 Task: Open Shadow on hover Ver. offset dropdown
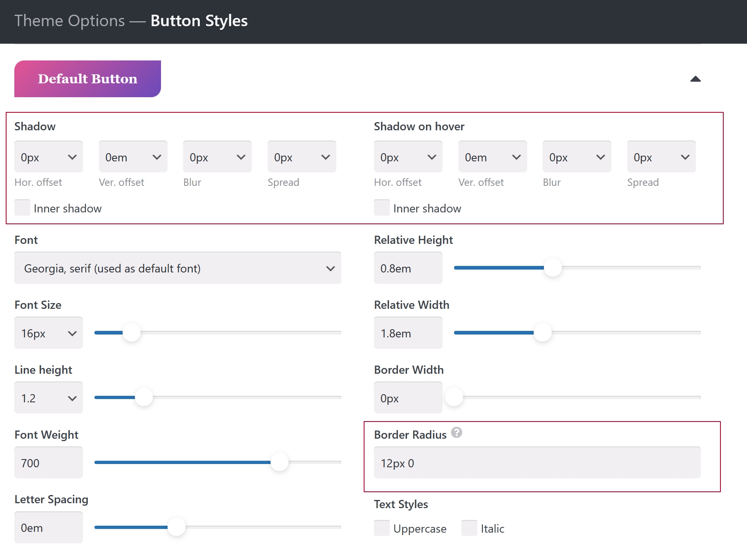492,157
